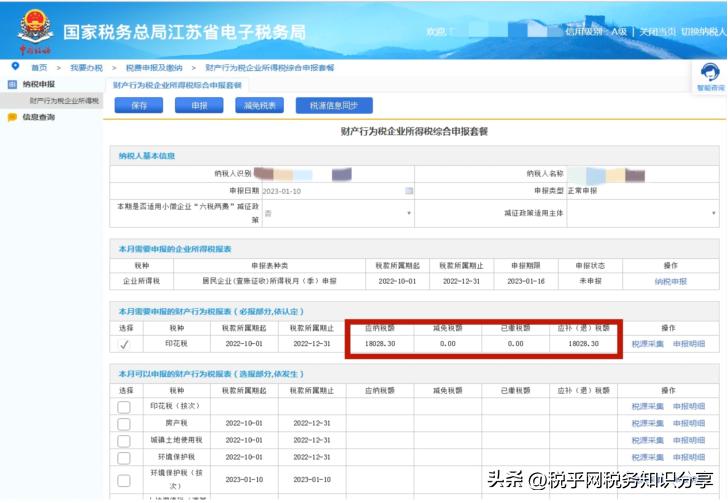Click 切换纳税人 in the header

703,32
